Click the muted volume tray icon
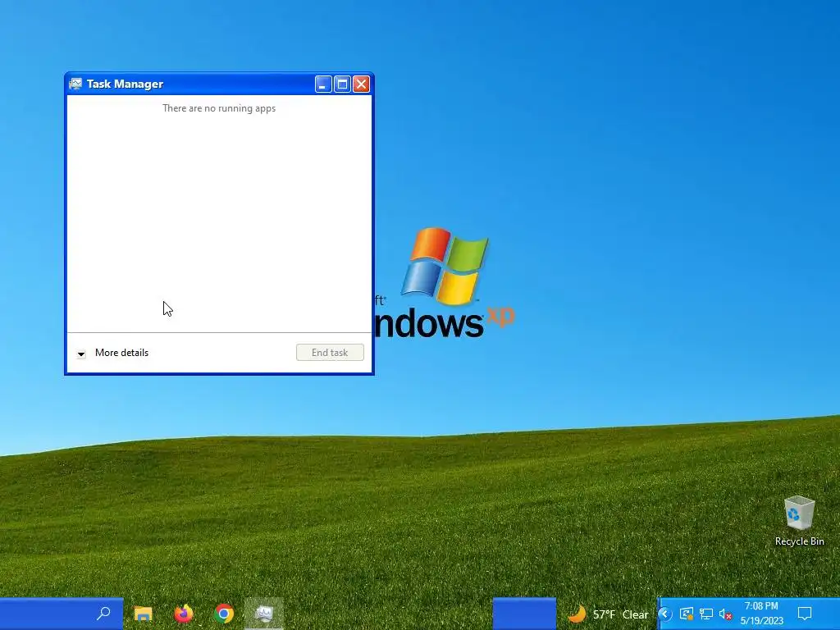The width and height of the screenshot is (840, 630). pyautogui.click(x=725, y=614)
